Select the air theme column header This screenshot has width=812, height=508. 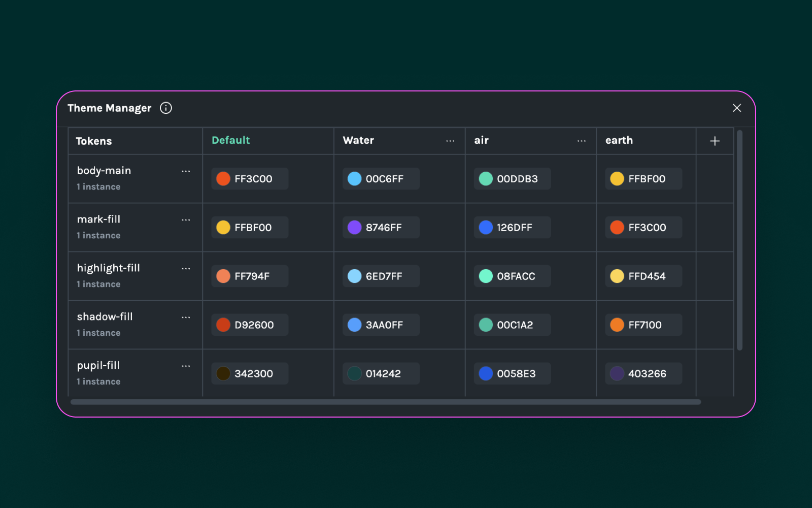tap(481, 140)
